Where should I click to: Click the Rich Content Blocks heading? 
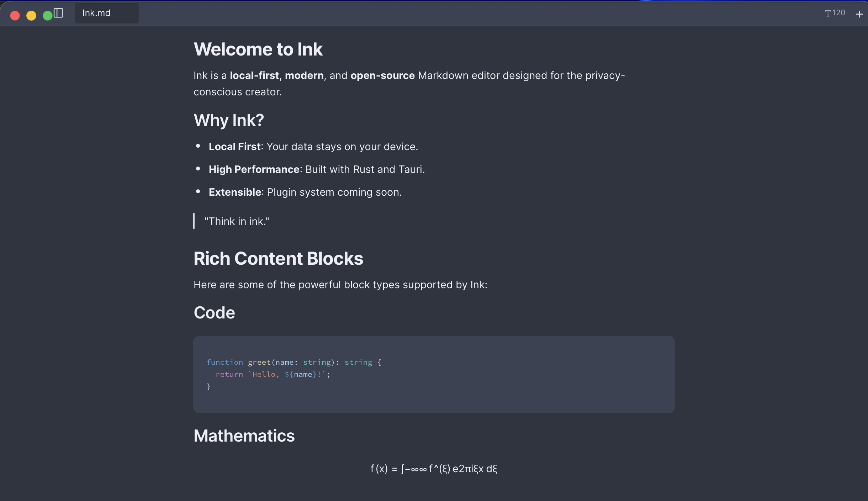pyautogui.click(x=278, y=258)
